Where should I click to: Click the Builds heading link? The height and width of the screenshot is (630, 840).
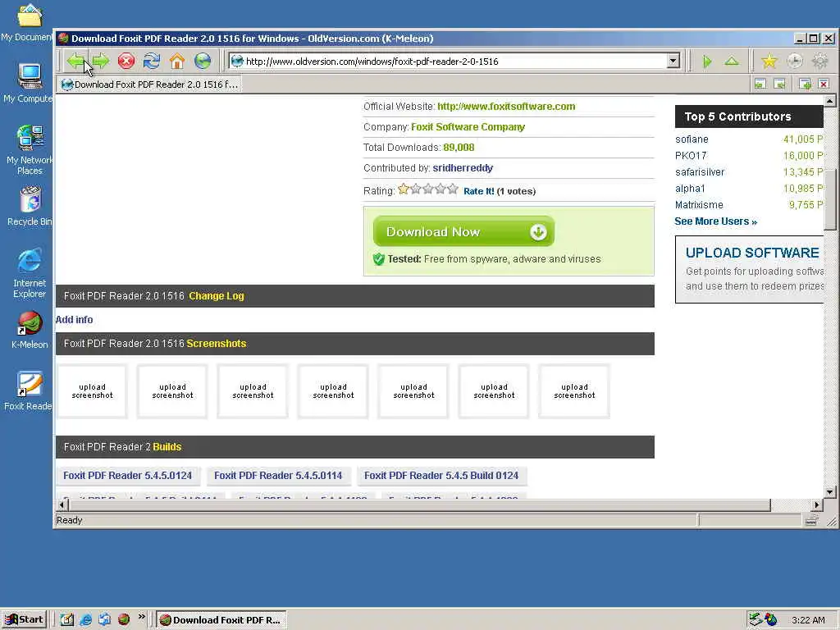167,447
